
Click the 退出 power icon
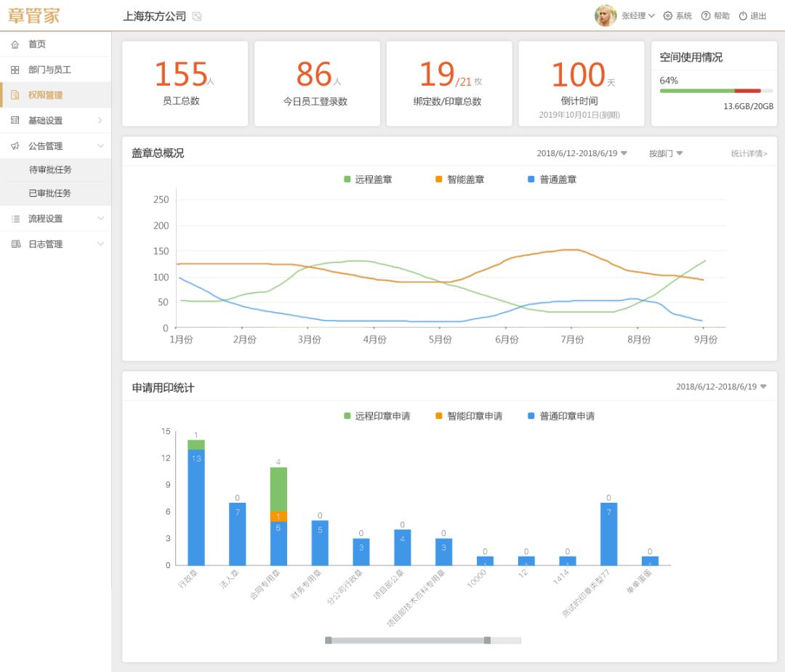coord(743,16)
